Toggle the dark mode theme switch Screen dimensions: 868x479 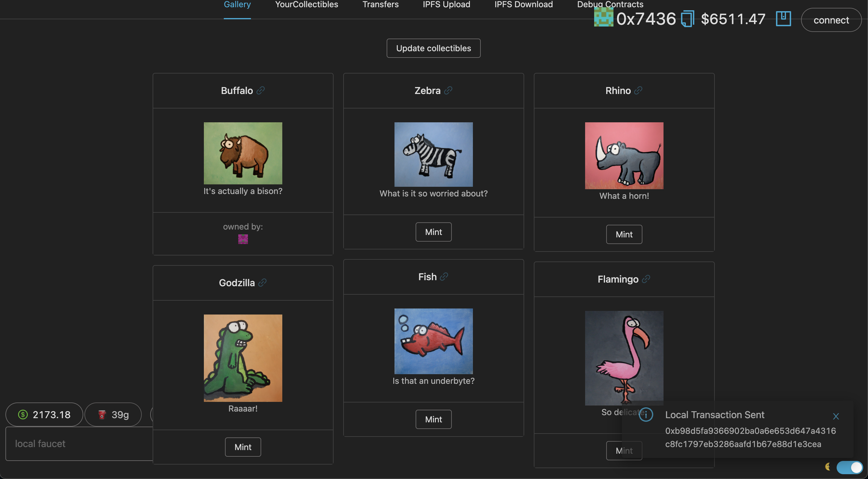pyautogui.click(x=850, y=467)
